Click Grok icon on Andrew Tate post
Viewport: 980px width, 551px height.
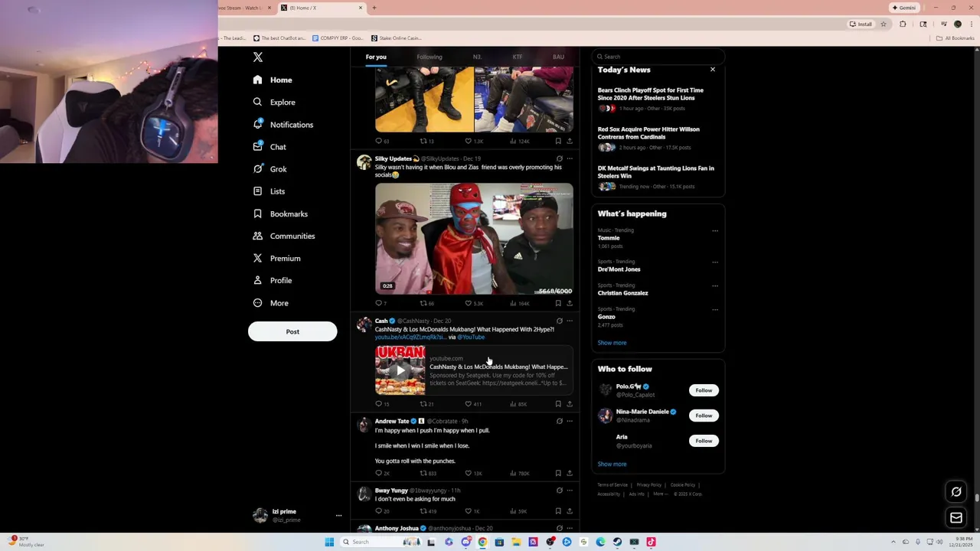tap(559, 421)
